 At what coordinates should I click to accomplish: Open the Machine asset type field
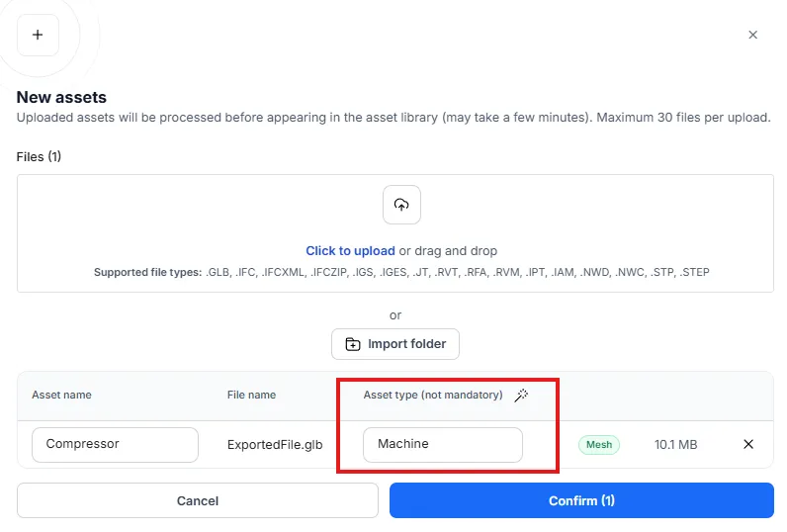click(443, 445)
